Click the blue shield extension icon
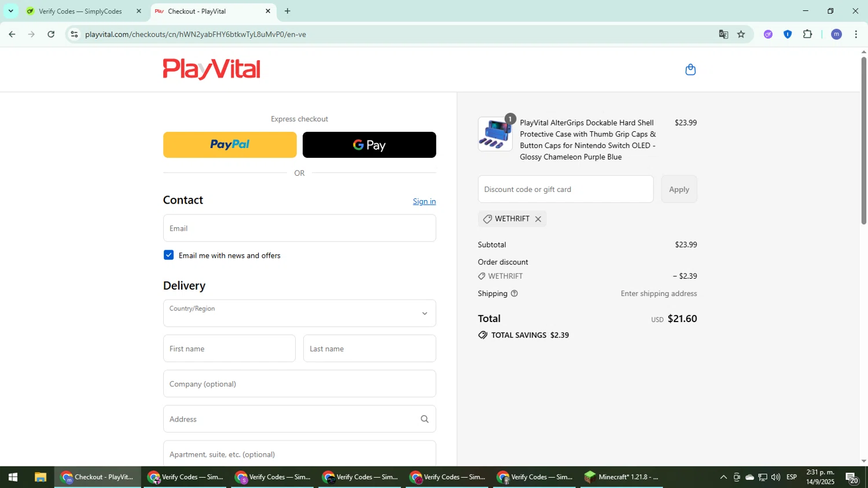The width and height of the screenshot is (868, 488). [x=788, y=35]
